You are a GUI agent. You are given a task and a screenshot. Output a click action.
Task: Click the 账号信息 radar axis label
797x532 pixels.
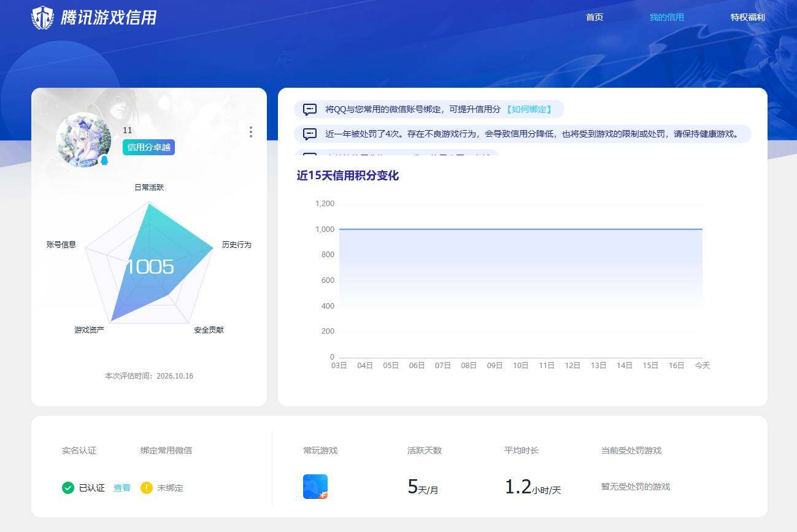61,244
